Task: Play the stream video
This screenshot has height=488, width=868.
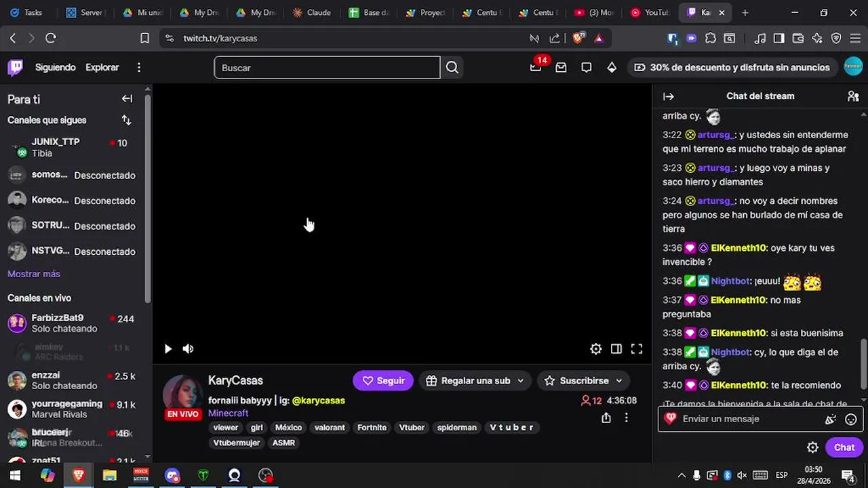Action: [x=168, y=349]
